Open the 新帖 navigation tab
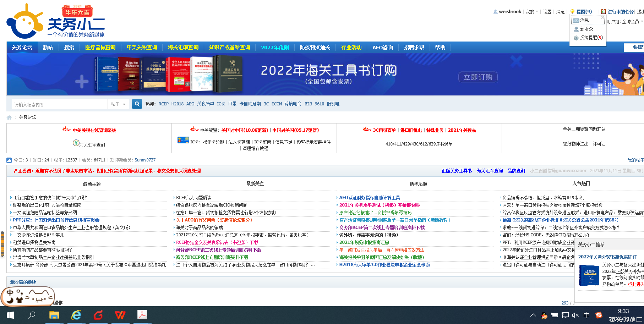 click(x=48, y=48)
